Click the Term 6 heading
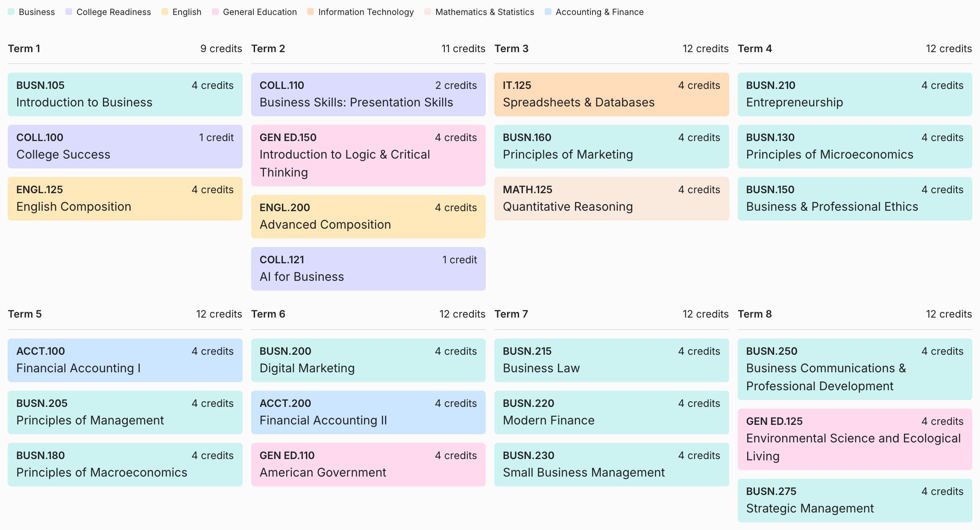The width and height of the screenshot is (980, 530). [268, 314]
